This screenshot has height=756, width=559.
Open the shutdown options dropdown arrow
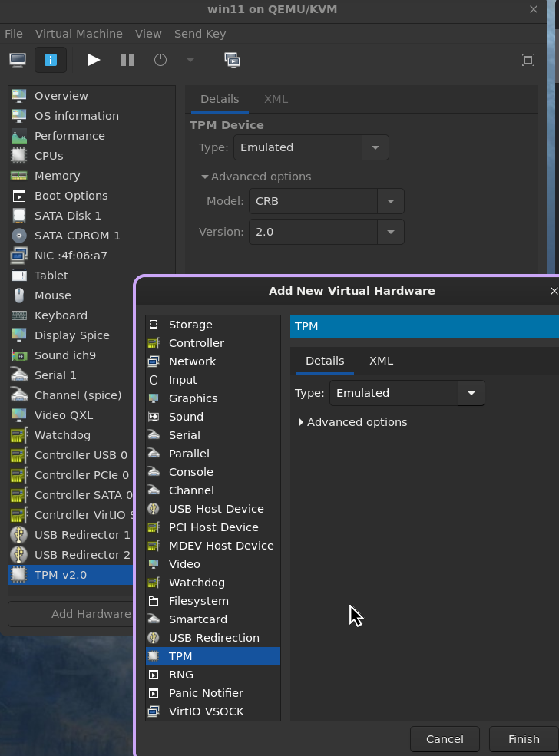[x=190, y=60]
